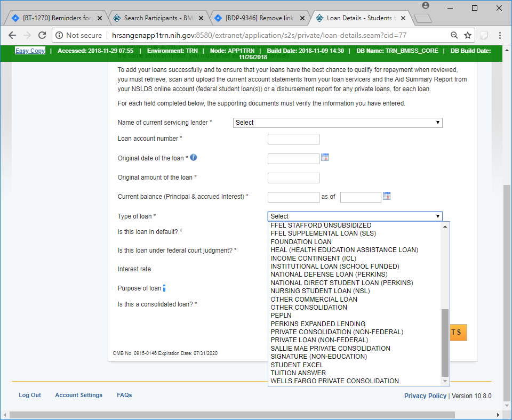Select NURSING STUDENT LOAN (NSL) option
This screenshot has width=512, height=420.
point(320,291)
